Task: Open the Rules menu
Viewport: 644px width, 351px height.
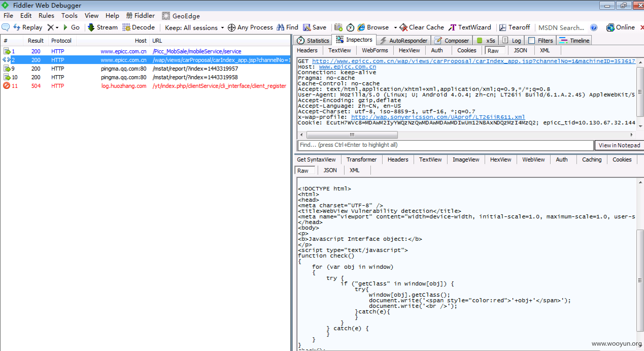Action: coord(46,15)
